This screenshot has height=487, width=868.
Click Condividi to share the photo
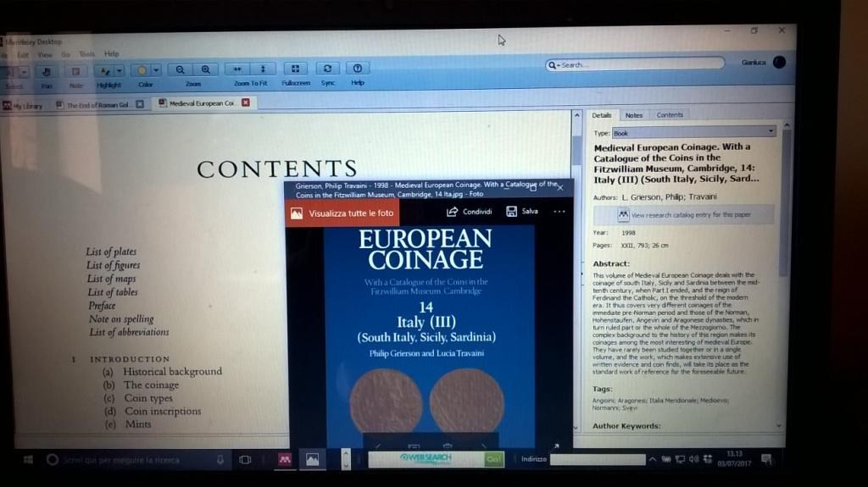(x=469, y=212)
